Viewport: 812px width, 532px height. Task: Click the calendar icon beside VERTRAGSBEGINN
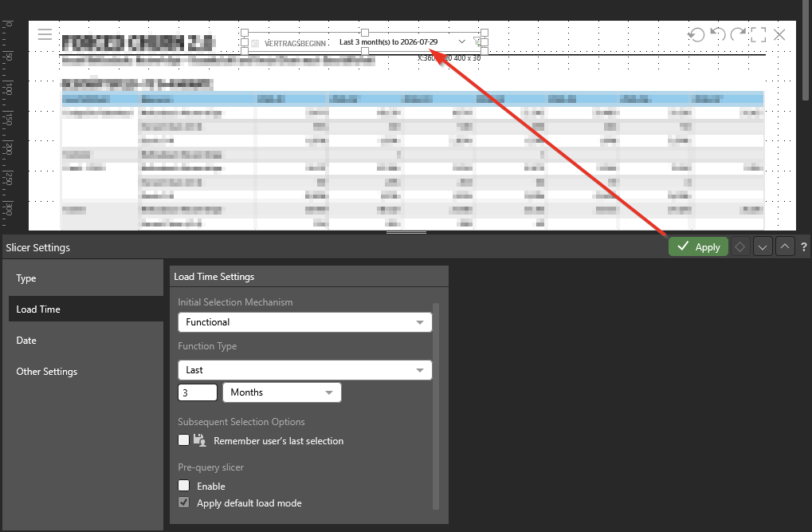(x=255, y=44)
